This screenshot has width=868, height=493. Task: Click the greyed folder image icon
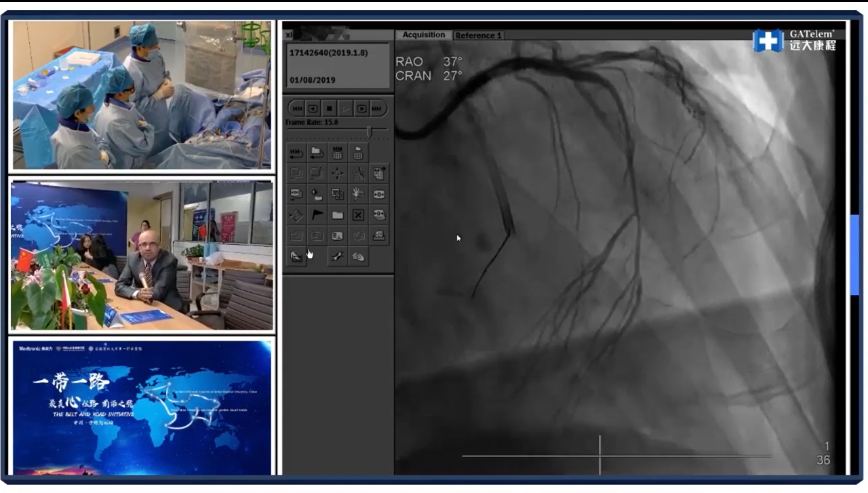(x=296, y=236)
